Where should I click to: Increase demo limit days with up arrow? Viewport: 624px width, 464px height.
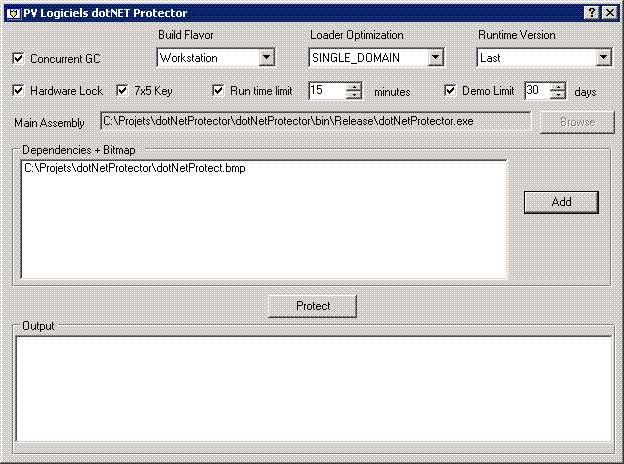coord(559,86)
